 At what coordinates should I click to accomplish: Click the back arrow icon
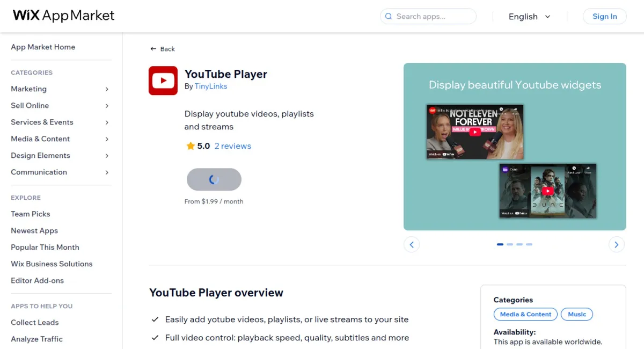click(153, 49)
